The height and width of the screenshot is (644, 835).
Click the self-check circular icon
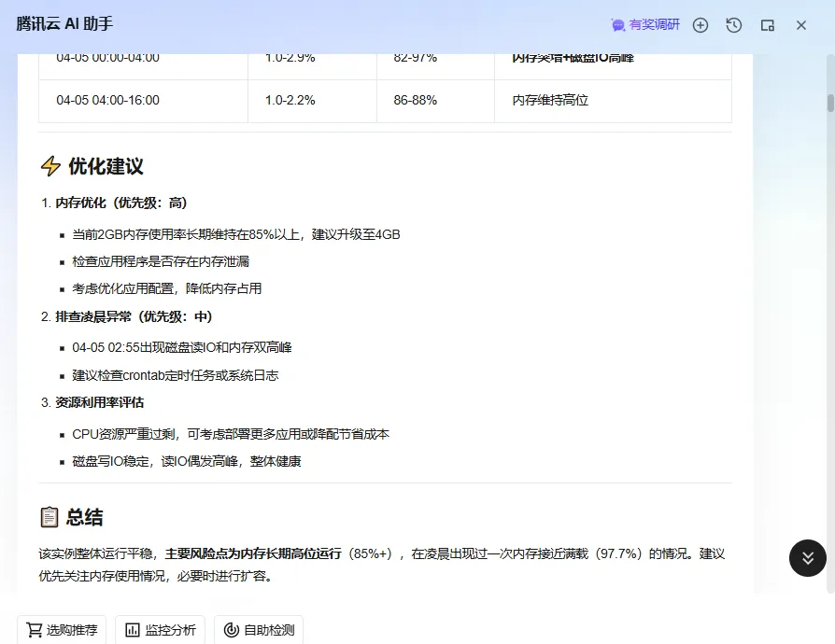pyautogui.click(x=231, y=630)
